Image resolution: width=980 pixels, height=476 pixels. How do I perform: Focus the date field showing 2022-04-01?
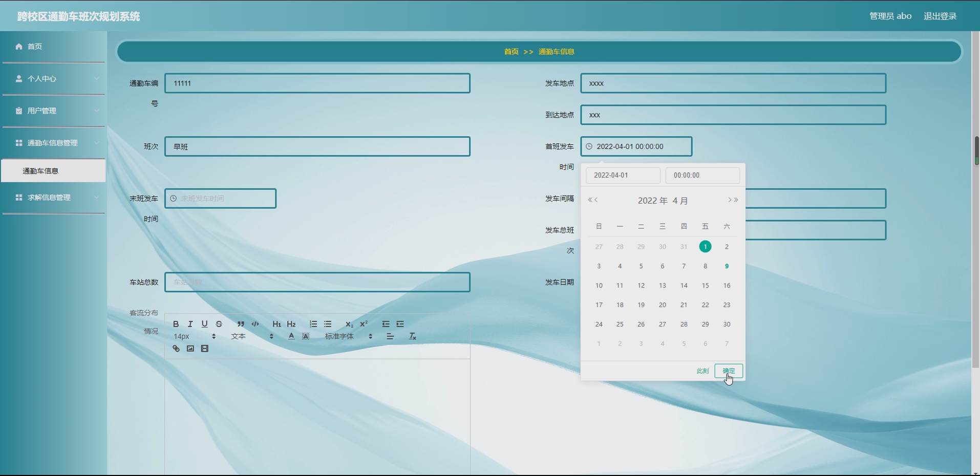(623, 175)
